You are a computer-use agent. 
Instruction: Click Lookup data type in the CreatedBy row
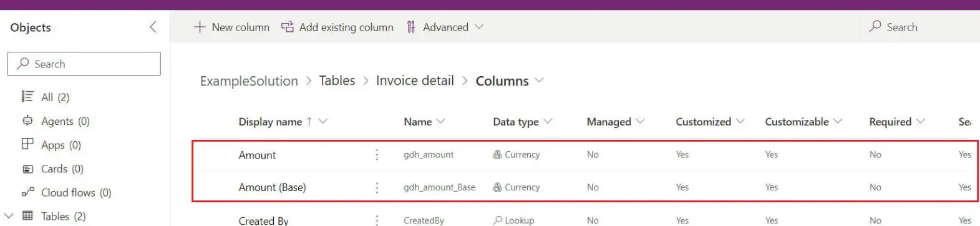[x=519, y=220]
